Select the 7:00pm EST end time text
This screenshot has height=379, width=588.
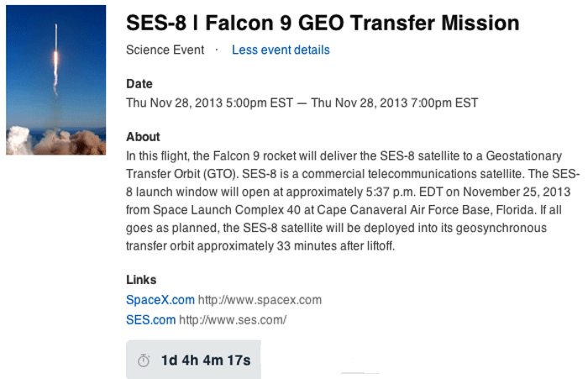click(444, 103)
